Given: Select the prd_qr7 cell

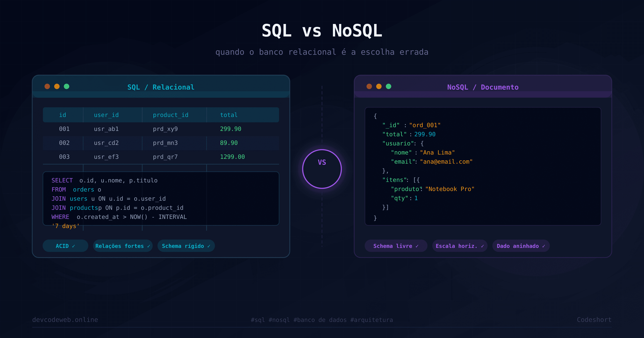Looking at the screenshot, I should tap(165, 157).
